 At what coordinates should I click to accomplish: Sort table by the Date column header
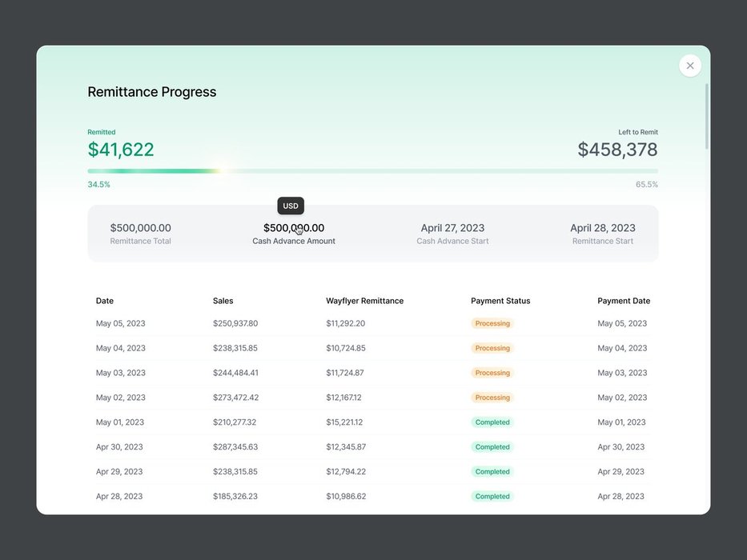pos(105,301)
